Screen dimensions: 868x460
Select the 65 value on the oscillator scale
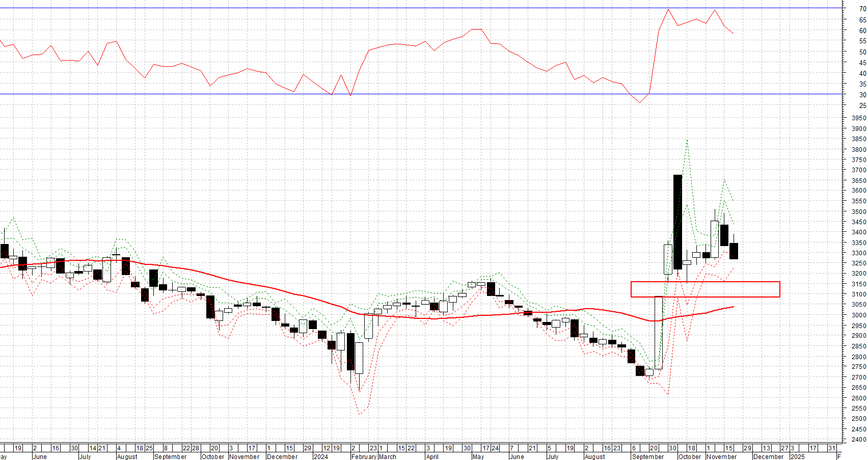pyautogui.click(x=862, y=20)
